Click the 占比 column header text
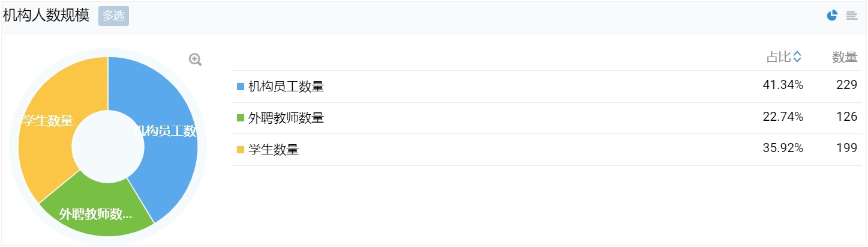Viewport: 868px width, 247px height. click(779, 57)
